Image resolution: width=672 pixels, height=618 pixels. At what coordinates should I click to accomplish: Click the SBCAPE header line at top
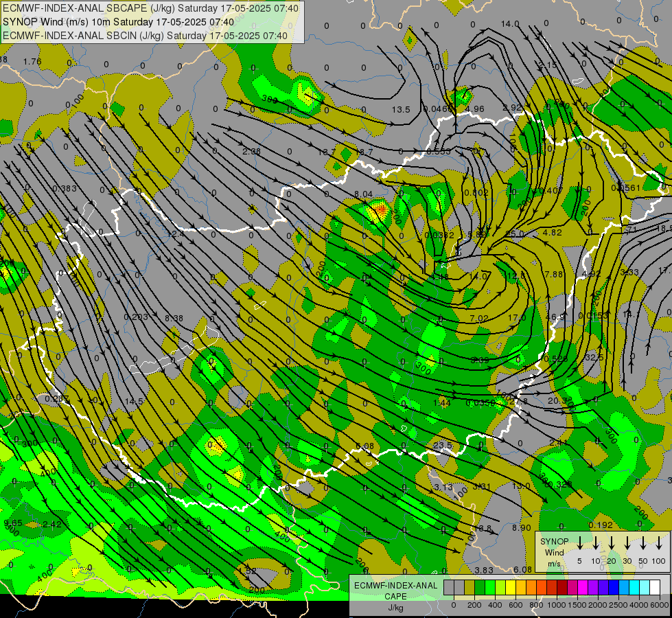[x=150, y=8]
